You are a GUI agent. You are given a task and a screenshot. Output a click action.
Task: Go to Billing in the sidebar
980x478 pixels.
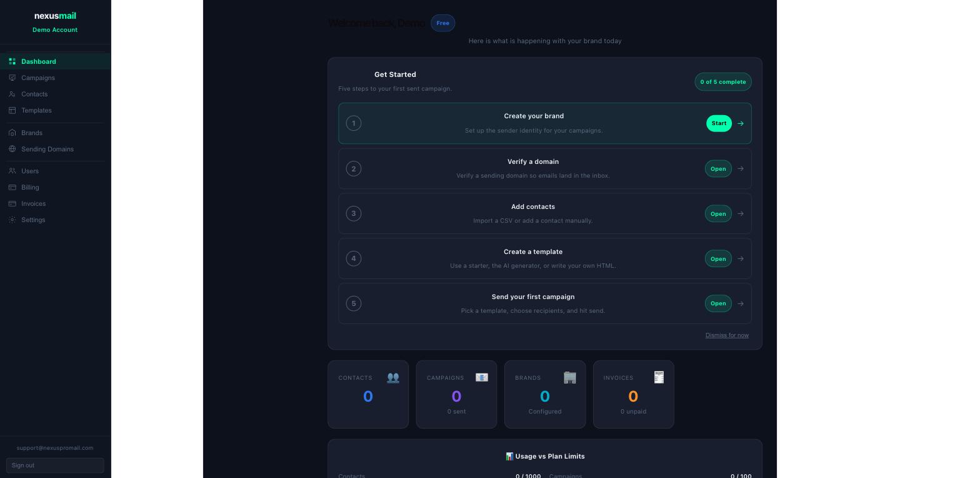click(55, 187)
